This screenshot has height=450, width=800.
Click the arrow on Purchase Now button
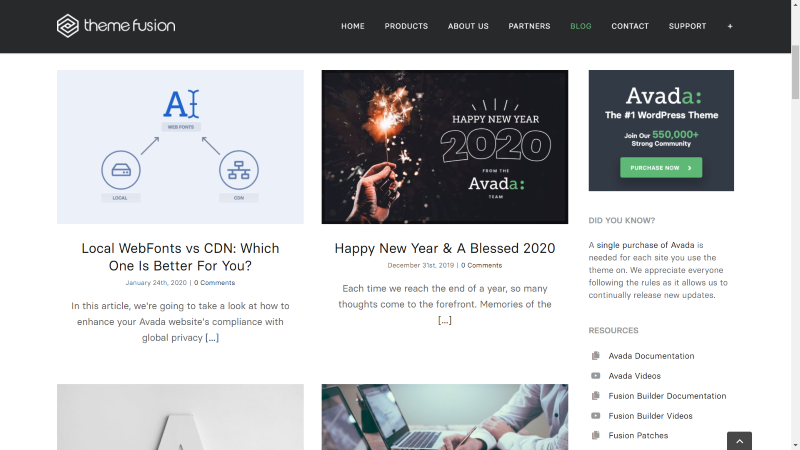[x=690, y=168]
